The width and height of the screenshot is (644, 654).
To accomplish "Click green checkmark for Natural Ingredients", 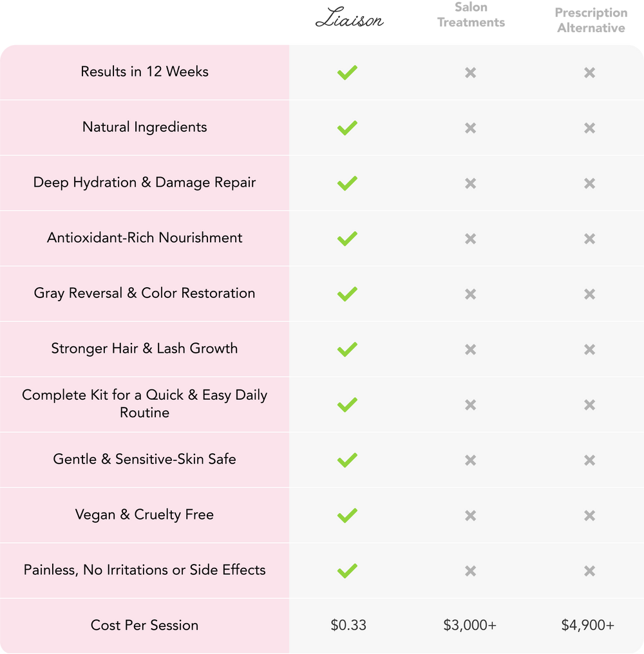I will pyautogui.click(x=347, y=127).
